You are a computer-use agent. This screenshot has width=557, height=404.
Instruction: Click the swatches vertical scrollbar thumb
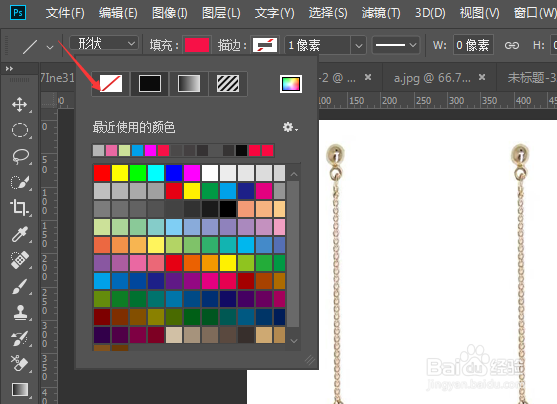point(293,253)
